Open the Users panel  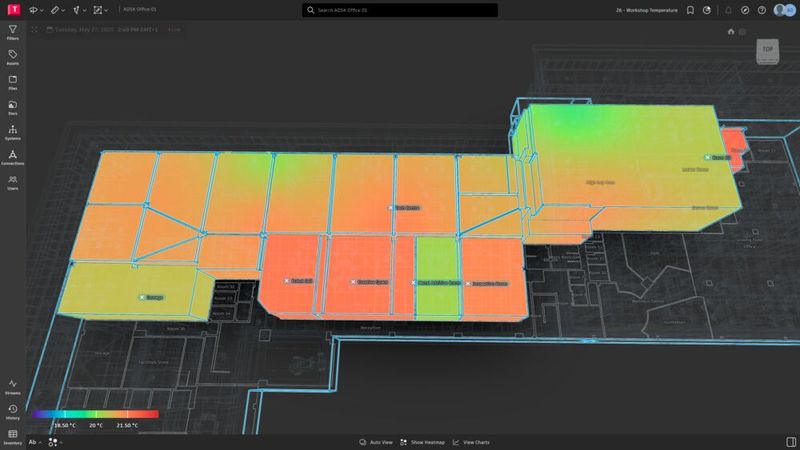(13, 182)
